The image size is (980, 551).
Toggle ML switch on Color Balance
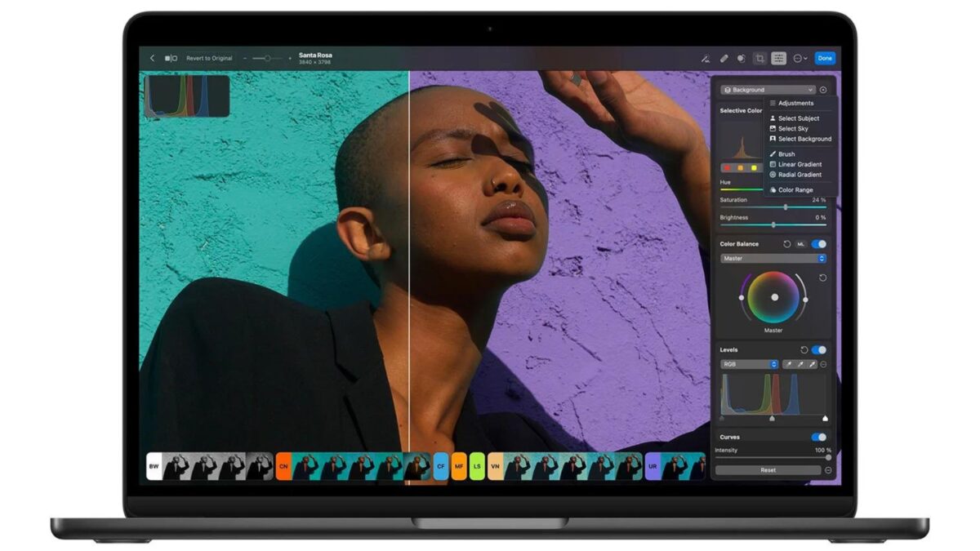click(x=801, y=243)
